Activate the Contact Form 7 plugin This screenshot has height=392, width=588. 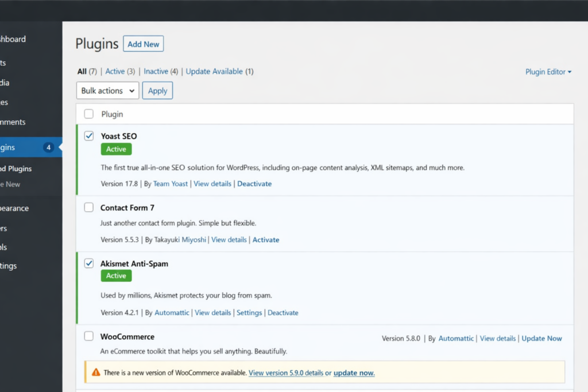(x=266, y=240)
